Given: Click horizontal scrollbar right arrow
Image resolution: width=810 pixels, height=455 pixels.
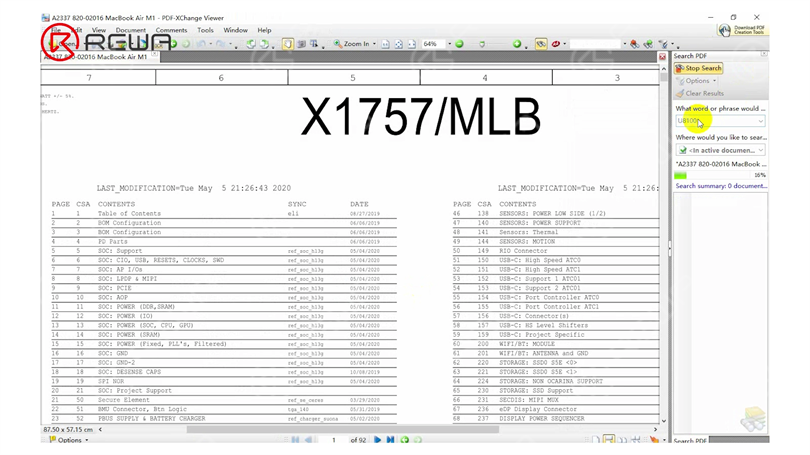Looking at the screenshot, I should coord(655,429).
